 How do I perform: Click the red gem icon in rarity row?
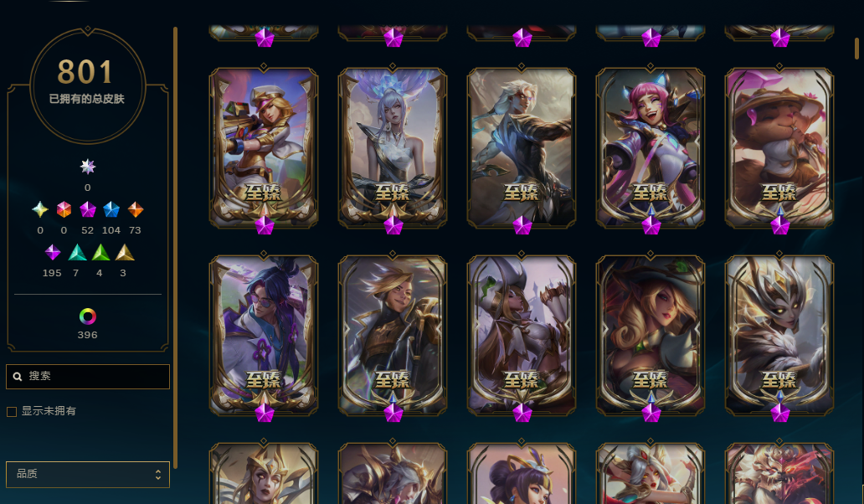click(x=64, y=209)
